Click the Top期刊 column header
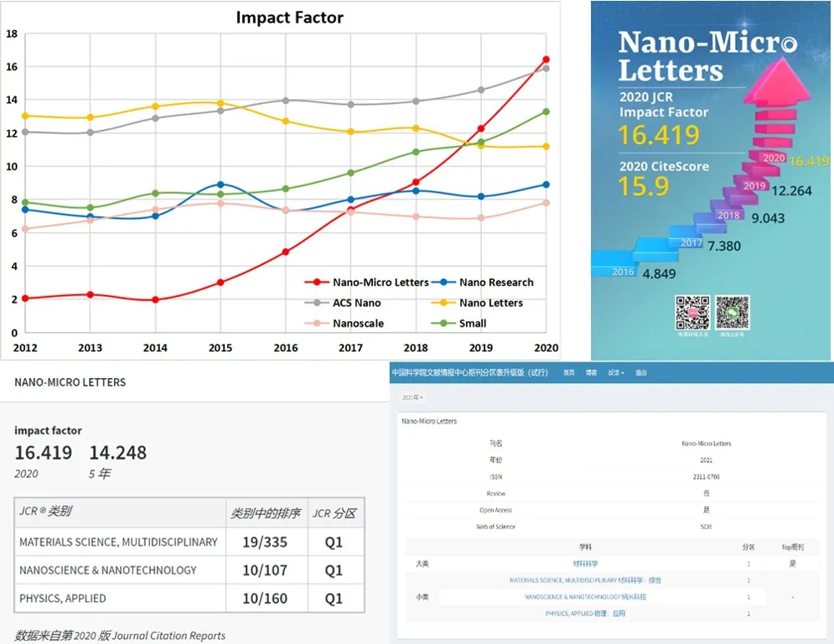 [793, 547]
